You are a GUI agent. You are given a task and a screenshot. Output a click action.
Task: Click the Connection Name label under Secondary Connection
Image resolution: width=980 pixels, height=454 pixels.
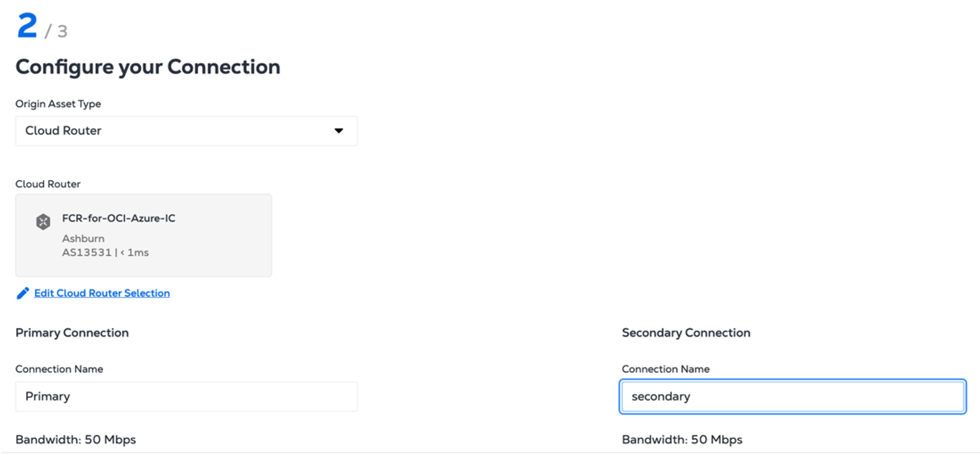pos(665,369)
